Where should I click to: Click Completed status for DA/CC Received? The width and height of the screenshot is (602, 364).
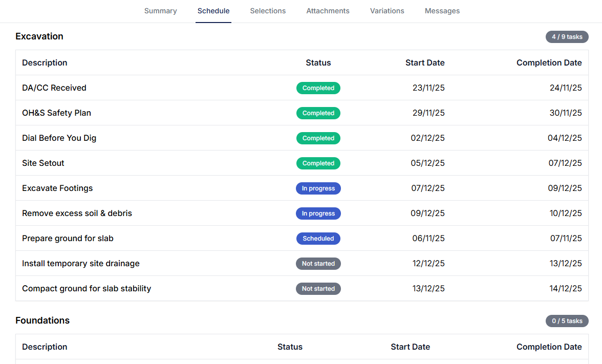[x=318, y=88]
